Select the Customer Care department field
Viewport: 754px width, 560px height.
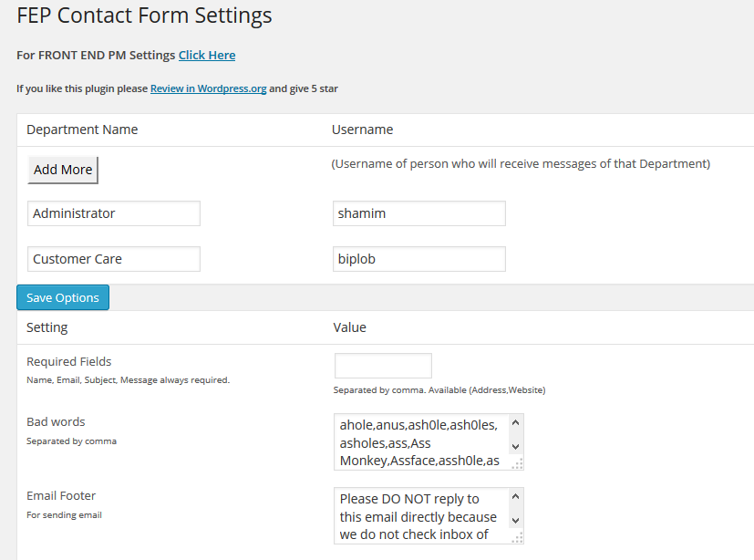tap(114, 259)
